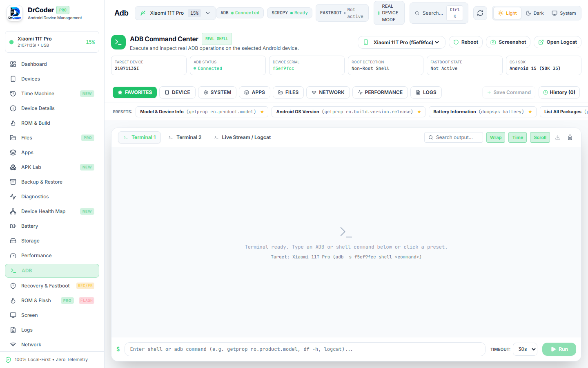Click the Reboot button
Image resolution: width=588 pixels, height=368 pixels.
[x=466, y=42]
